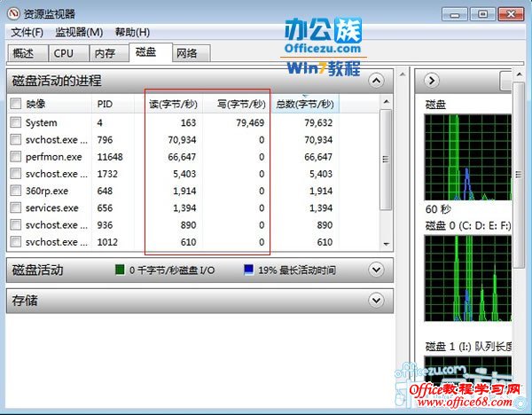
Task: Click the graph pane scrollbar thumb
Action: click(x=519, y=175)
